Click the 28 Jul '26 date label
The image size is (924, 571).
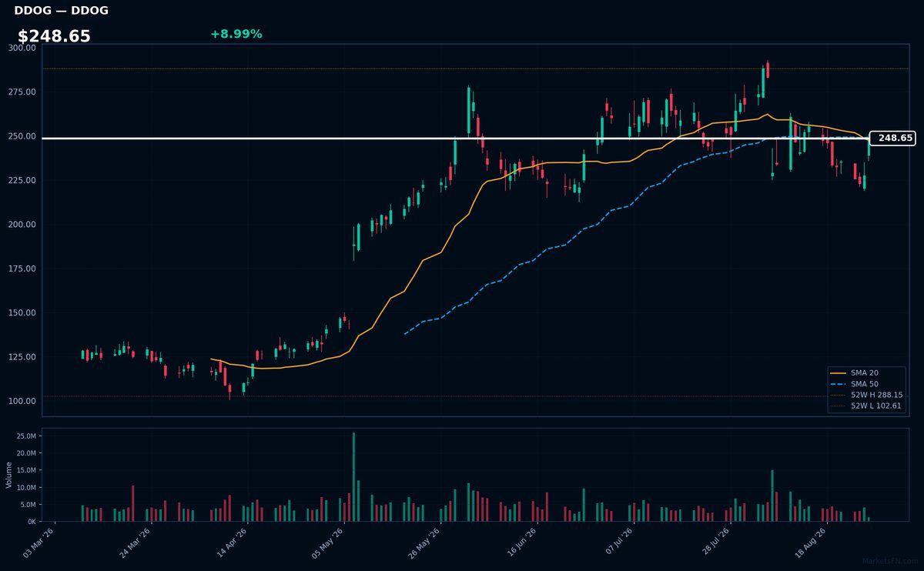pyautogui.click(x=714, y=543)
